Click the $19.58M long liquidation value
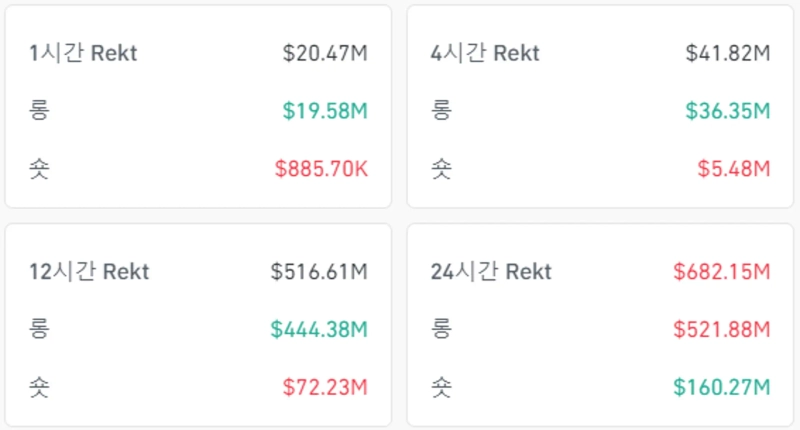This screenshot has height=430, width=800. tap(327, 111)
